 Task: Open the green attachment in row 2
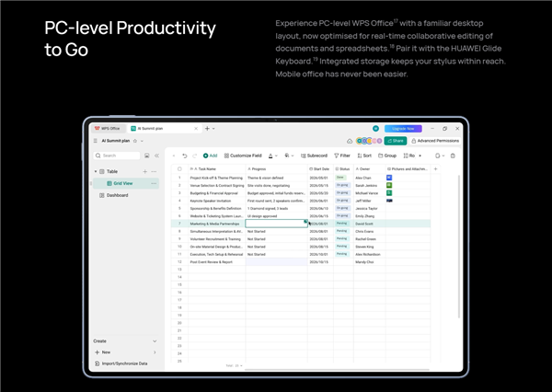(389, 185)
